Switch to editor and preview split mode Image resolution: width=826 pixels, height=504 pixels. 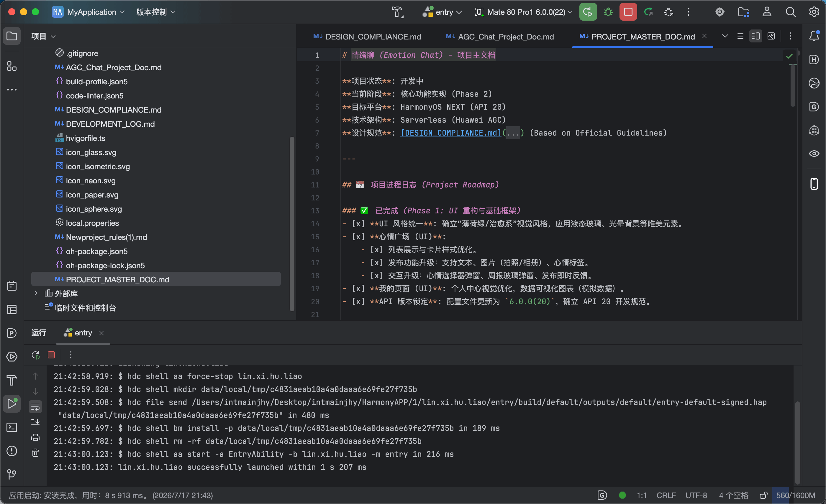(755, 36)
